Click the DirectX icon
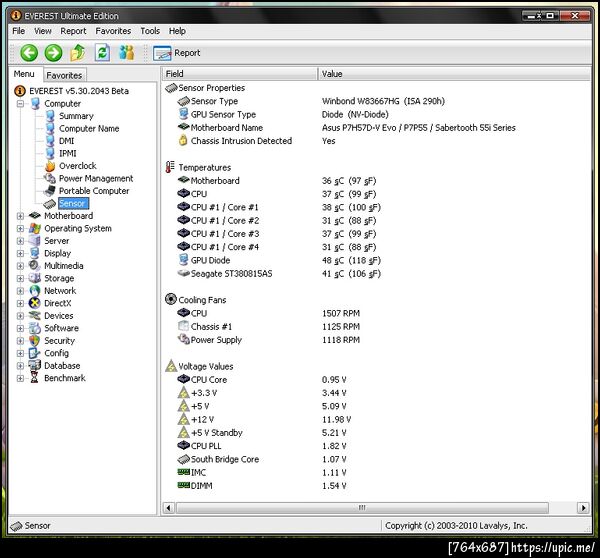 click(35, 303)
